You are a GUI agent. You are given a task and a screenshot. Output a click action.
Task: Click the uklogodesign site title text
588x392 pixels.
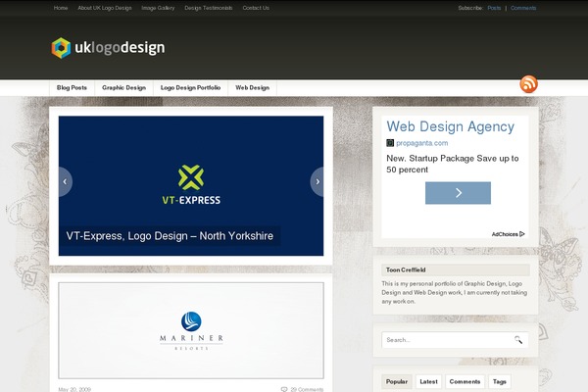(120, 48)
